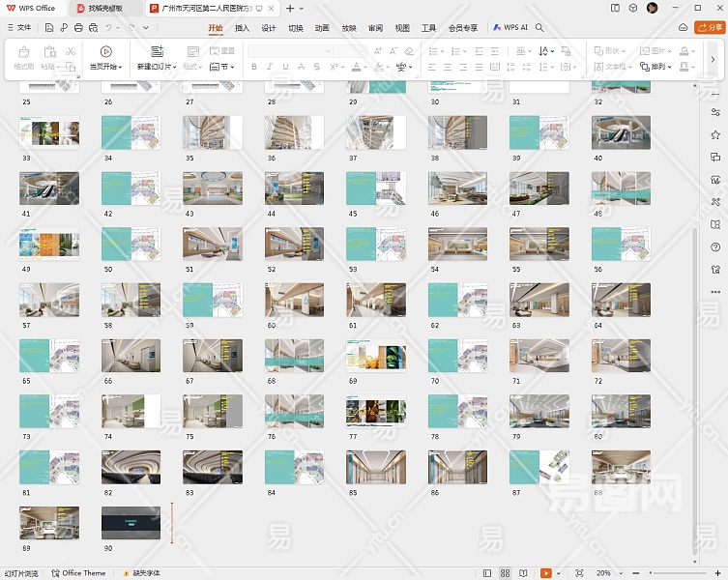The image size is (728, 580).
Task: Open the 动画 Animation tab
Action: pos(322,28)
